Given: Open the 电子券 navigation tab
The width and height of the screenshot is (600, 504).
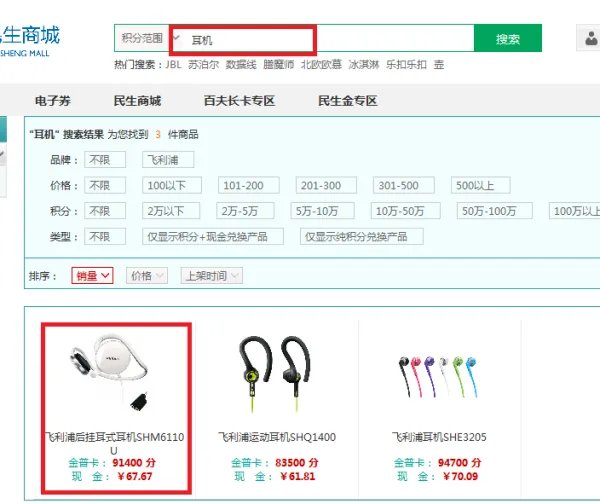Looking at the screenshot, I should coord(53,101).
